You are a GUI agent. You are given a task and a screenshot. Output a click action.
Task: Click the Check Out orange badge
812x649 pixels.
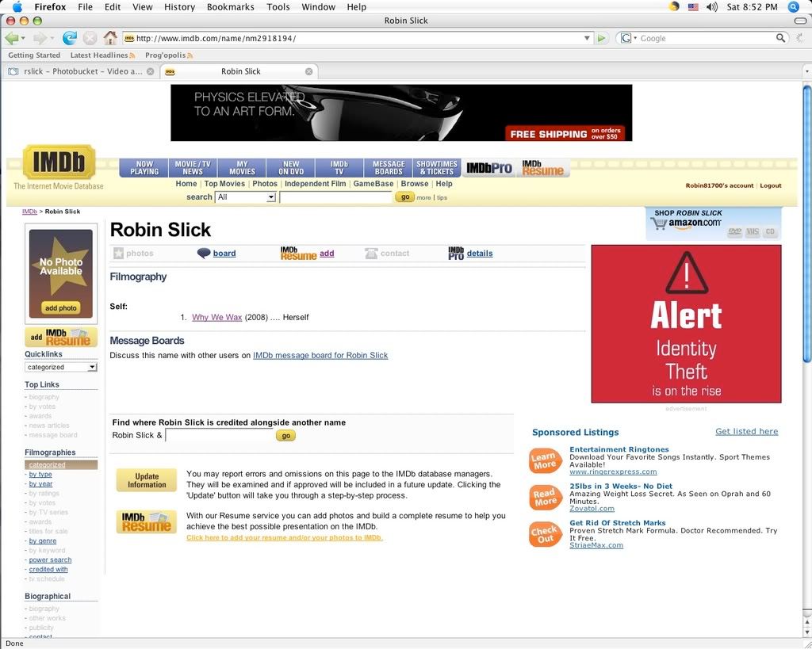546,534
